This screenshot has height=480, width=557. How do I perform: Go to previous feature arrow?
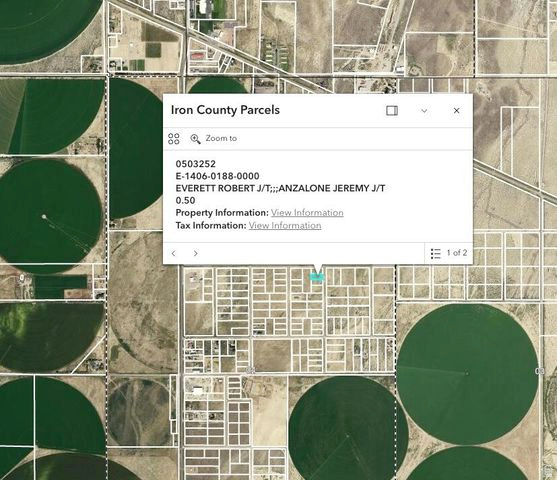(x=174, y=253)
